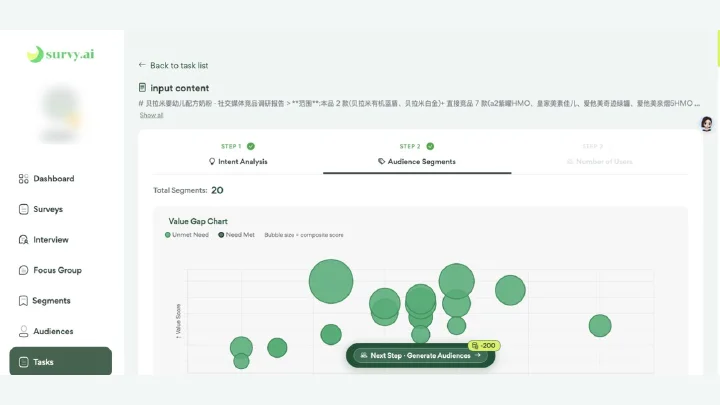Open Surveys from the sidebar

point(47,209)
